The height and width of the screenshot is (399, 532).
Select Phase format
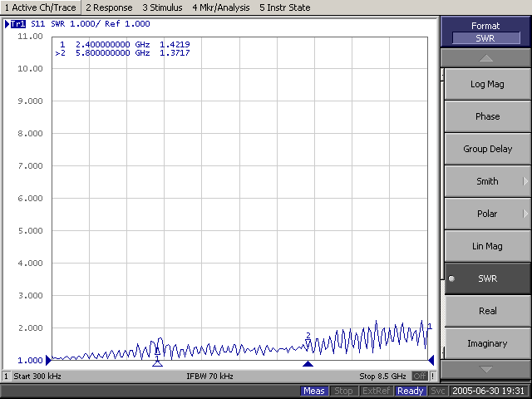[487, 116]
